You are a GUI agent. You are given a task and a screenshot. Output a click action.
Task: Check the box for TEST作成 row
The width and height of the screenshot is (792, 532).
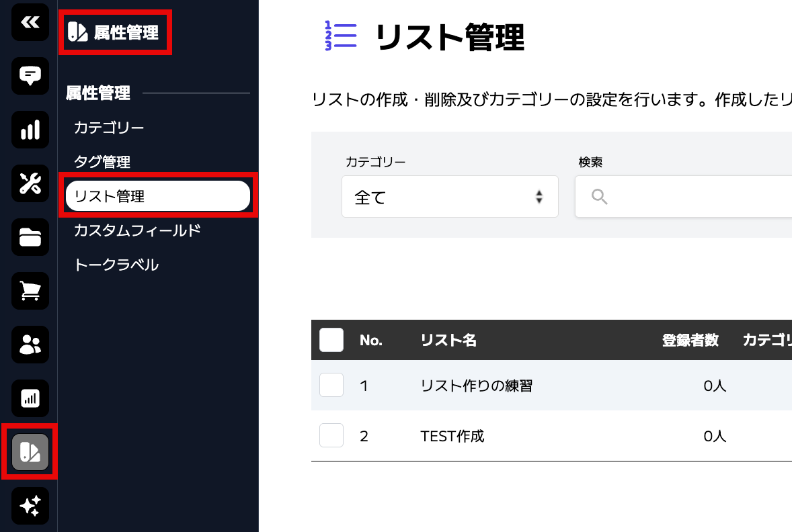tap(331, 435)
